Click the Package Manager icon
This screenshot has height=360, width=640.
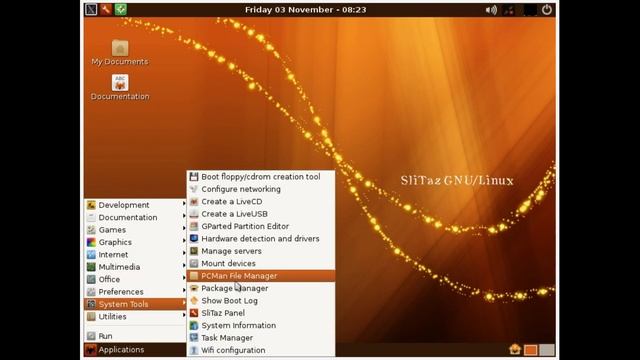[x=194, y=288]
